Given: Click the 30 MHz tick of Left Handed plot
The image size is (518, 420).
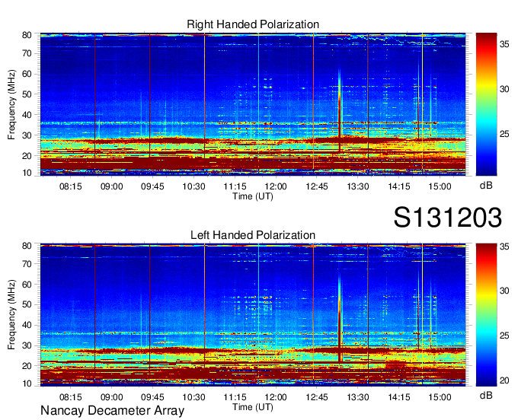Looking at the screenshot, I should (27, 345).
